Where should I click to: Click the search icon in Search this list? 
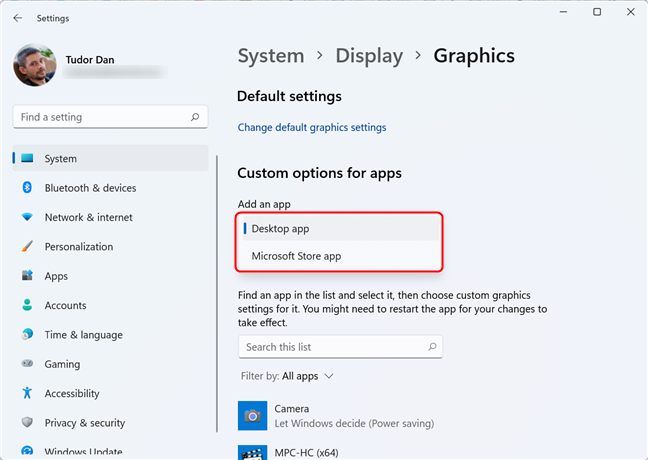click(x=432, y=347)
